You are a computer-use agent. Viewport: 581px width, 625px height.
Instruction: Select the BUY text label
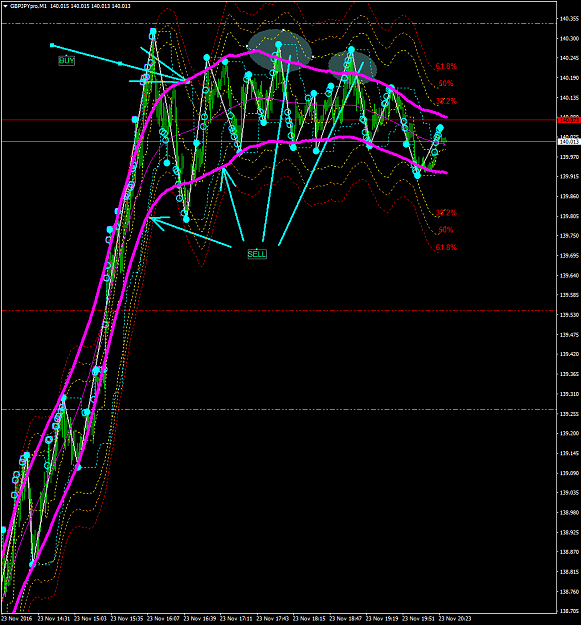66,61
